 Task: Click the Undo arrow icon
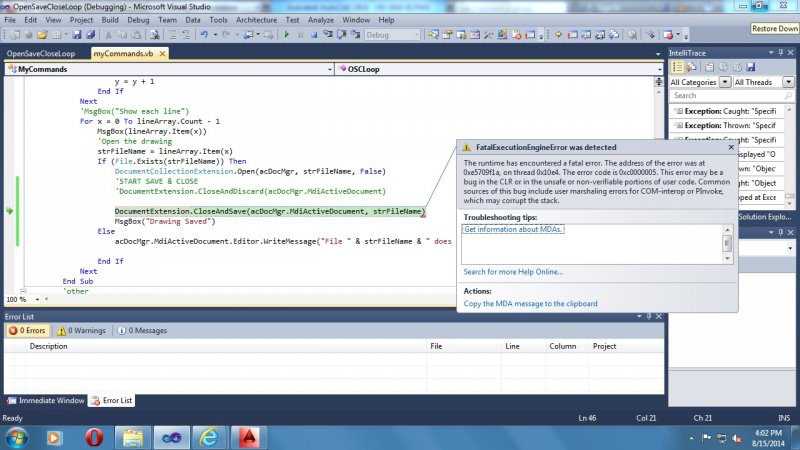204,35
